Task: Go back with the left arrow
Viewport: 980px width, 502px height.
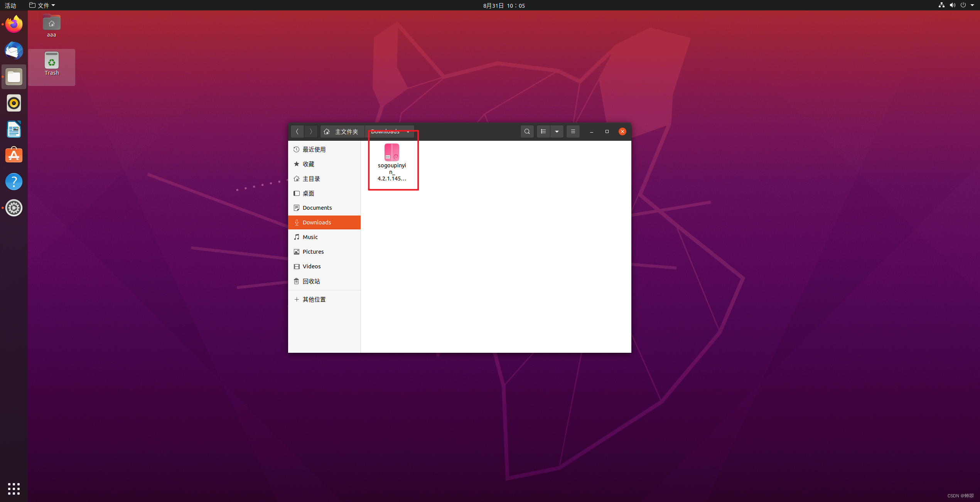Action: [x=297, y=131]
